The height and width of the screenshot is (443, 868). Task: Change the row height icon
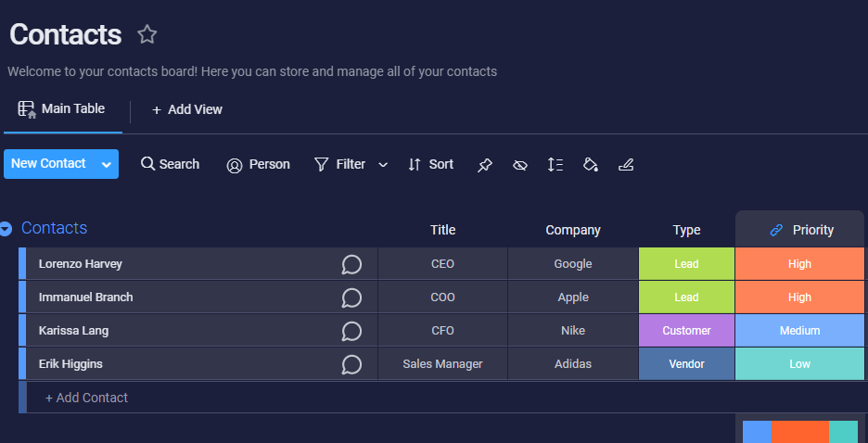point(555,164)
